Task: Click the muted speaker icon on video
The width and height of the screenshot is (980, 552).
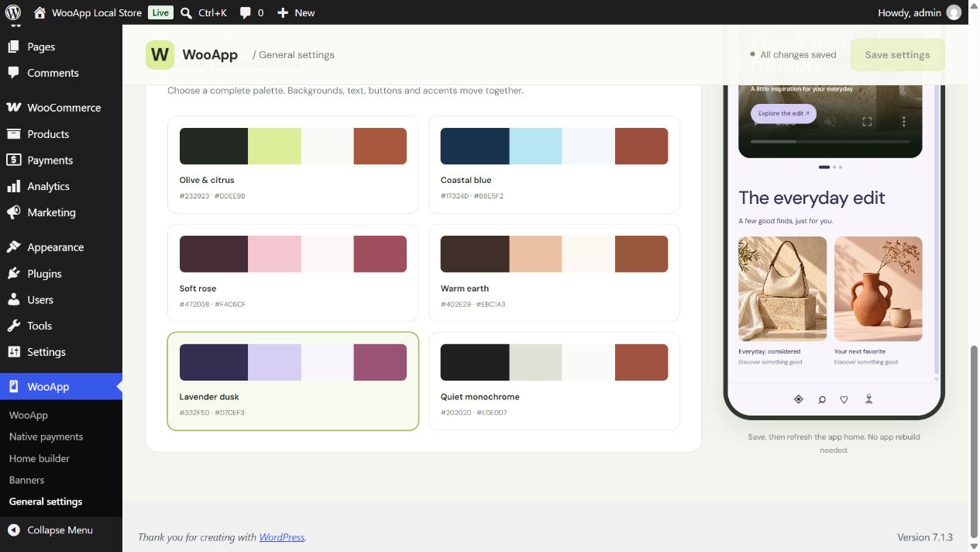Action: tap(830, 122)
